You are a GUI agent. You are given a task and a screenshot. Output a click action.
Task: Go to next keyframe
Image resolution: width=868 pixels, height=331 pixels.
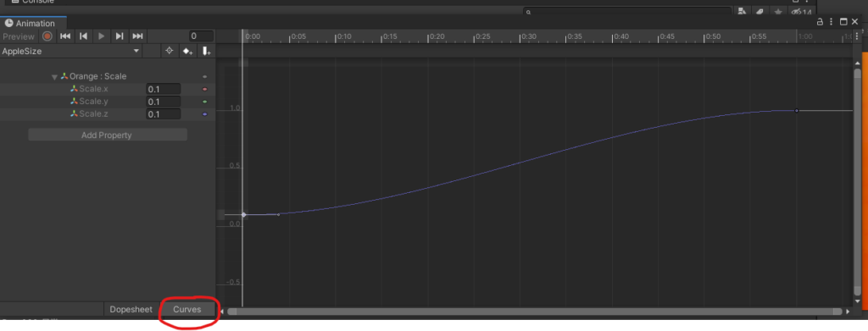pyautogui.click(x=119, y=36)
